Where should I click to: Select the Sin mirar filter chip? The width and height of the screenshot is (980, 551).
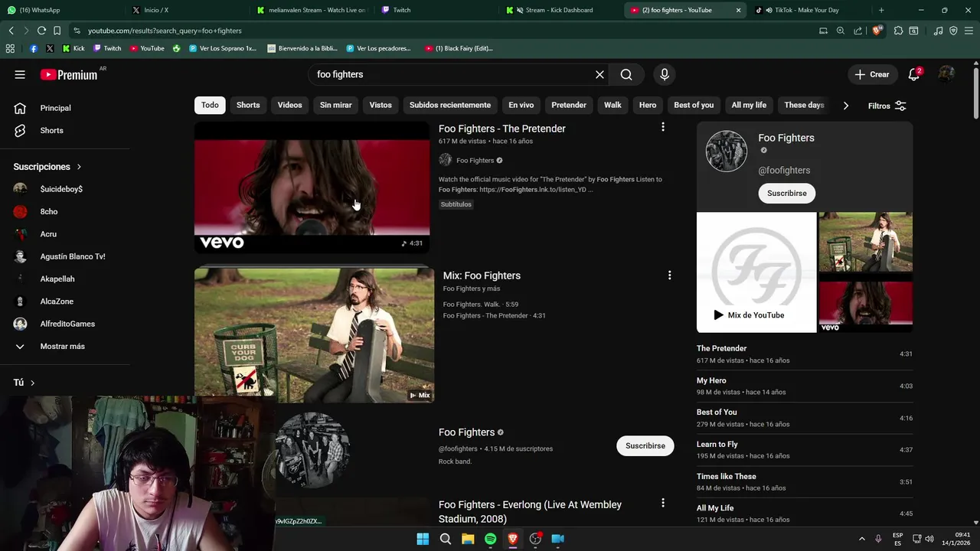[x=336, y=105]
